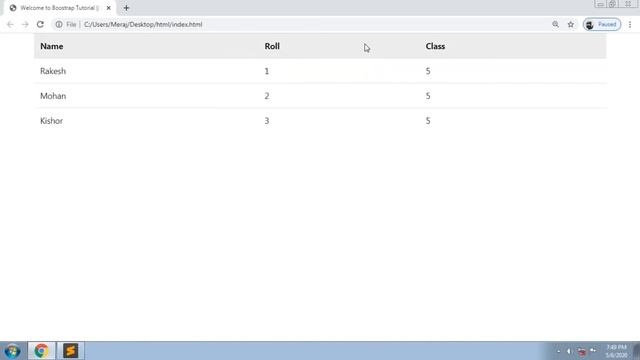The height and width of the screenshot is (360, 640).
Task: Select the Mohan name cell
Action: tap(53, 96)
